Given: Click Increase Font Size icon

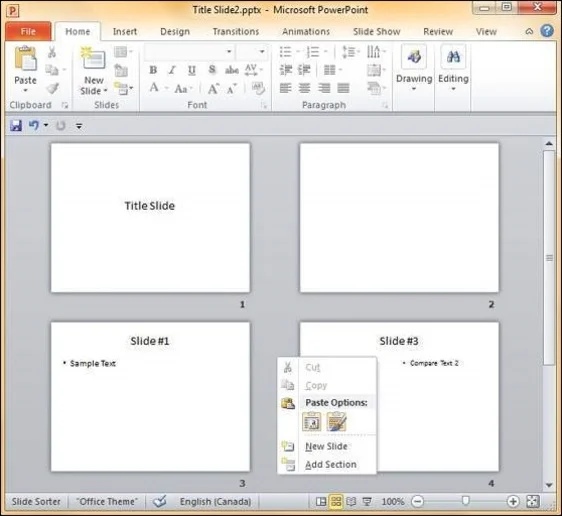Looking at the screenshot, I should click(213, 88).
